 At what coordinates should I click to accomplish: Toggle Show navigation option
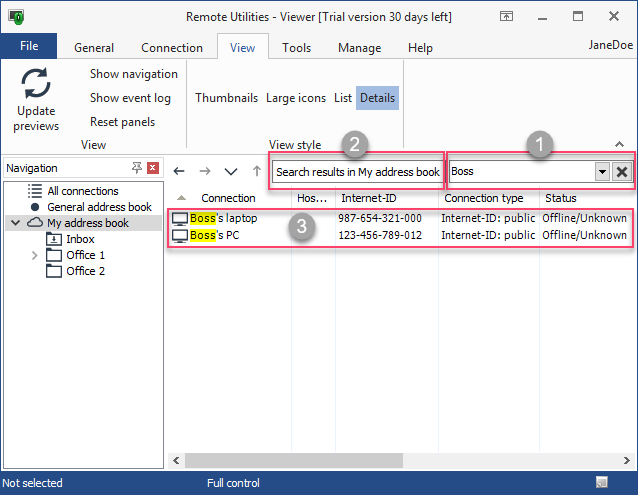pyautogui.click(x=133, y=74)
